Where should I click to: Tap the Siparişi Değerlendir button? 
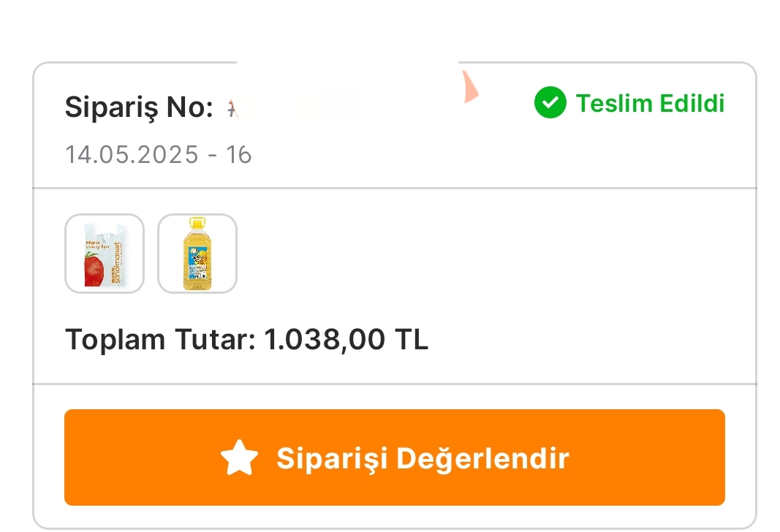pyautogui.click(x=395, y=457)
